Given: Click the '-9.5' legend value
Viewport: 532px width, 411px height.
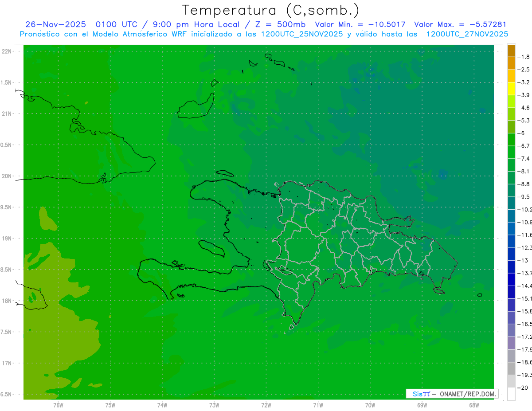Looking at the screenshot, I should coord(524,197).
